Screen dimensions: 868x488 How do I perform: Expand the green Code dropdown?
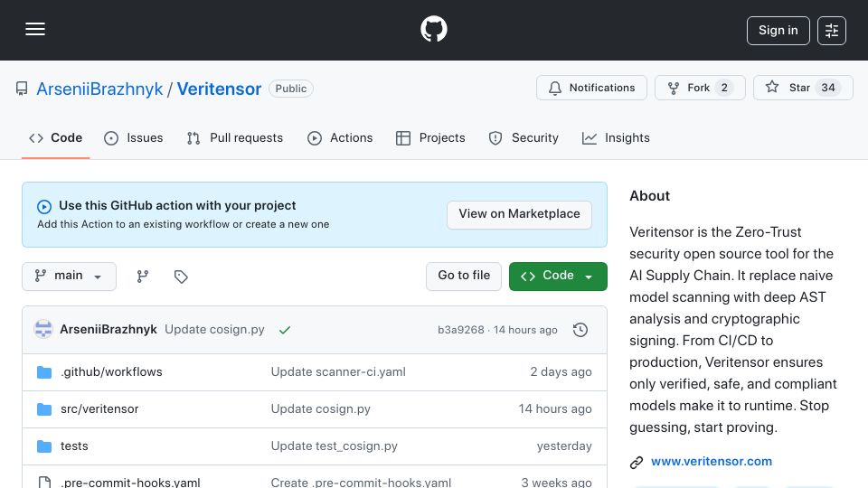click(558, 277)
